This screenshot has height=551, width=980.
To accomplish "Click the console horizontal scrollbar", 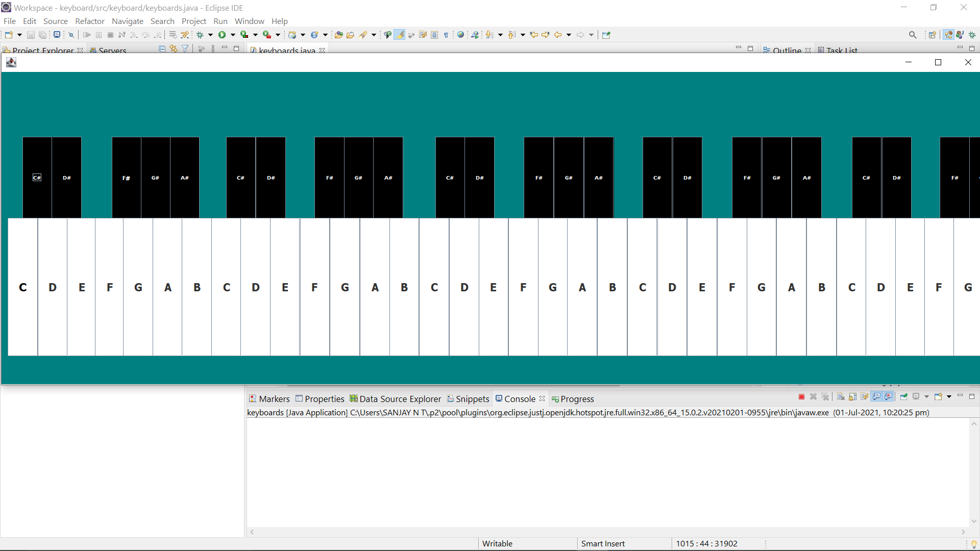I will [x=607, y=532].
